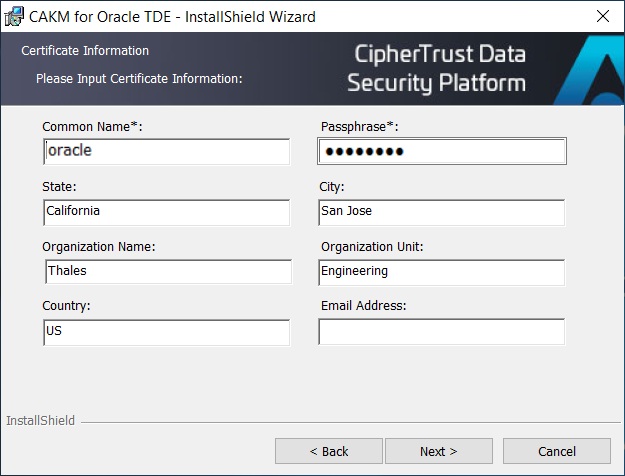The height and width of the screenshot is (476, 625).
Task: Click the "Passphrase*:" label
Action: pos(360,127)
